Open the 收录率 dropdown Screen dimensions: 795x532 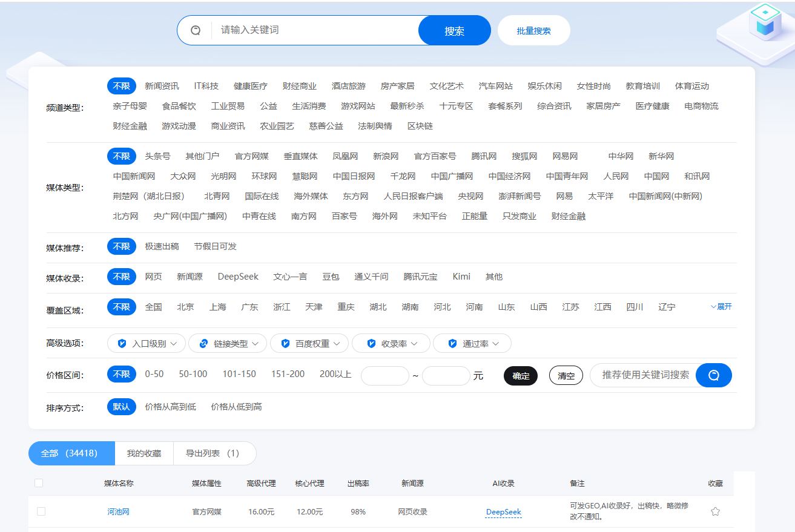(391, 343)
